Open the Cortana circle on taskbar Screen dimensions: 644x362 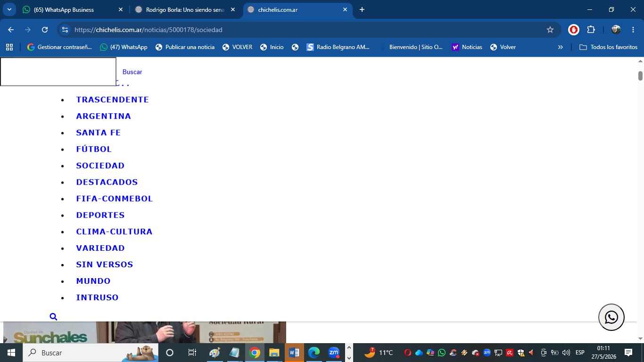click(x=170, y=353)
